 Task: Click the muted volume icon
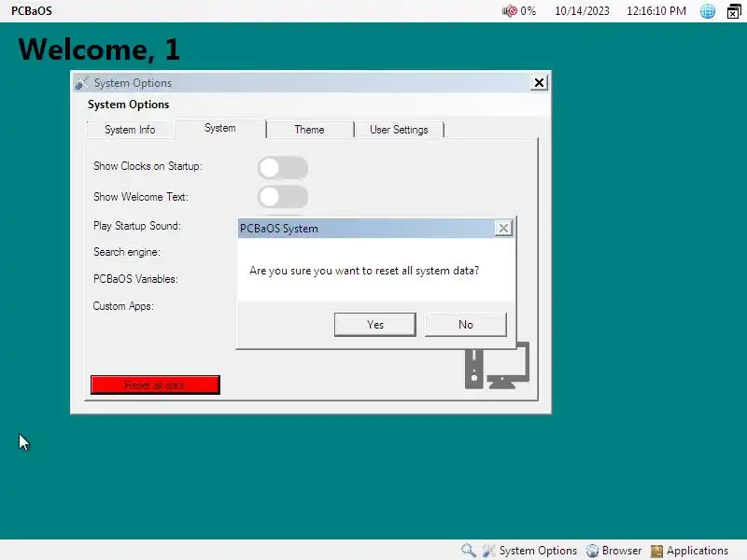509,11
